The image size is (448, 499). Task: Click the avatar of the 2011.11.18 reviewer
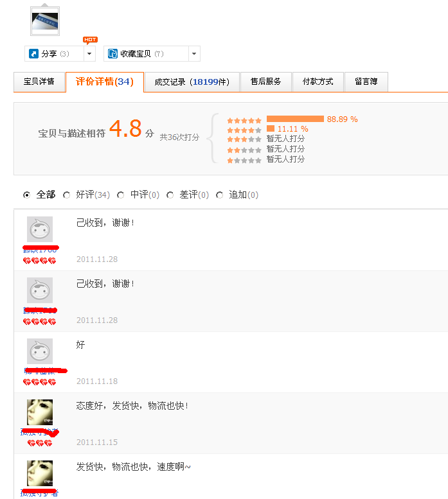click(x=40, y=351)
